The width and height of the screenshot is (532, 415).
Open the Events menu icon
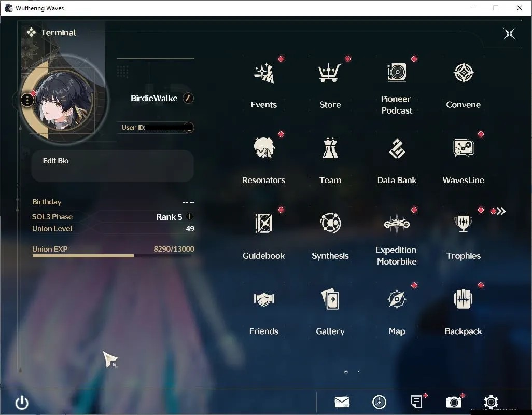[x=263, y=73]
